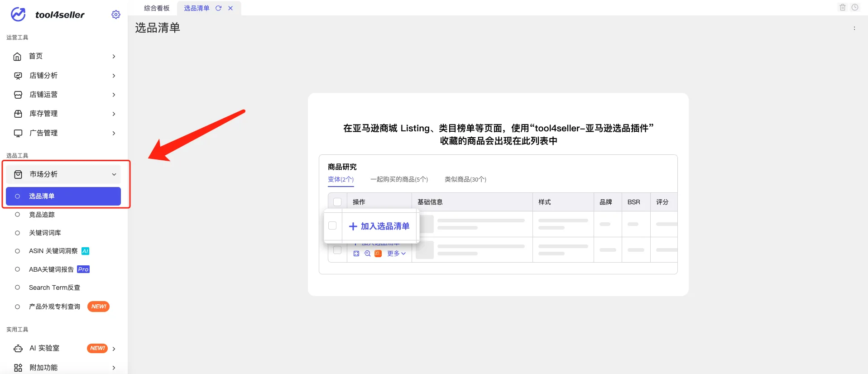Expand the 附加功能 menu chevron
The image size is (868, 374).
114,368
